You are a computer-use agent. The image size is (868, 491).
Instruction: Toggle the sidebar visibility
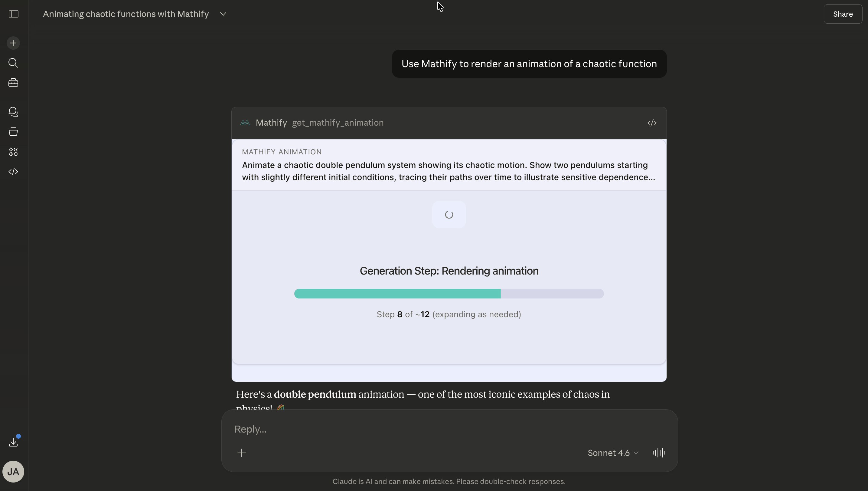tap(13, 14)
